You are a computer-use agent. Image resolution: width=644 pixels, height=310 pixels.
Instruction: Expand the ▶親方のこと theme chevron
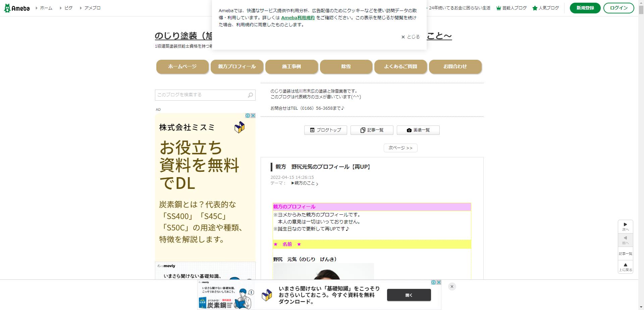[x=317, y=184]
